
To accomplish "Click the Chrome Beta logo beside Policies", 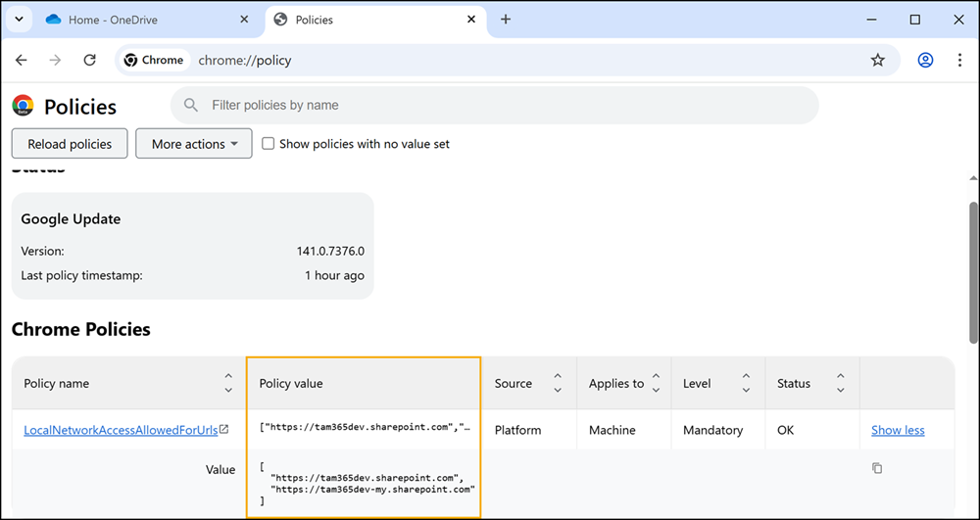I will 24,106.
